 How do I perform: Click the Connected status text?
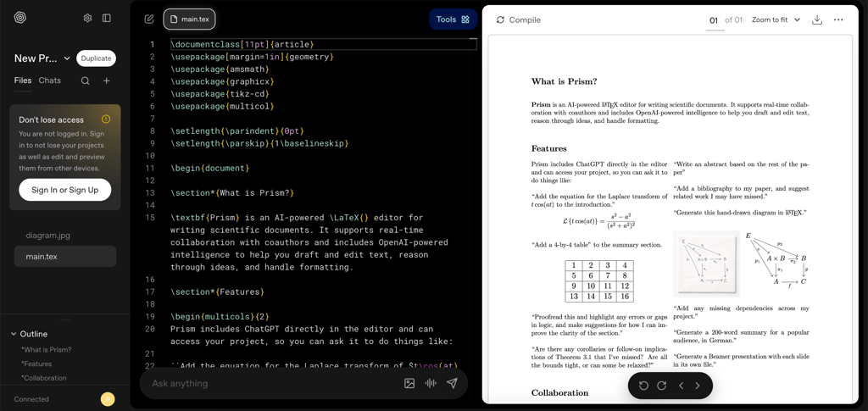31,399
